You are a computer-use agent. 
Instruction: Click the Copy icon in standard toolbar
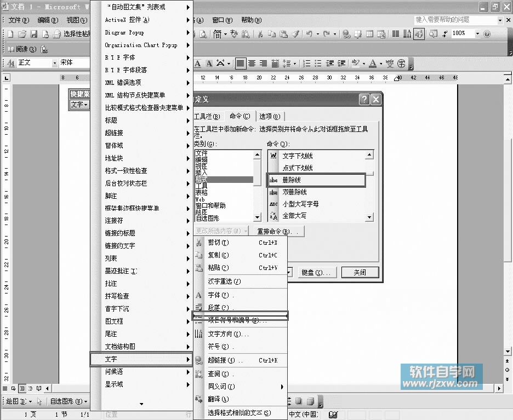[272, 33]
